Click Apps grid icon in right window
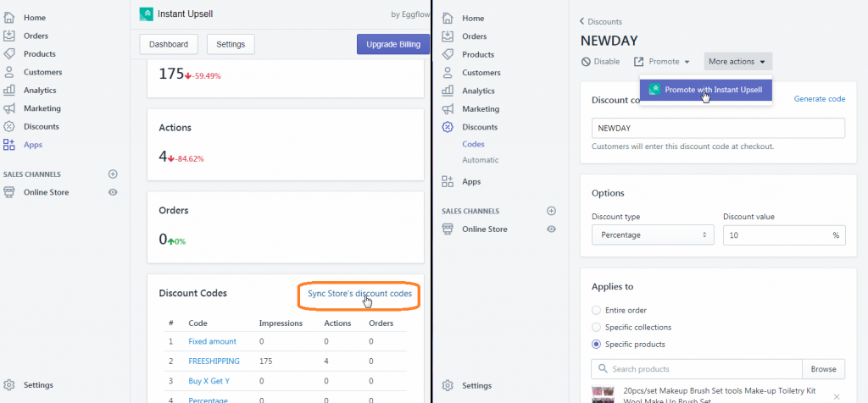Screen dimensions: 868x403 [x=448, y=181]
